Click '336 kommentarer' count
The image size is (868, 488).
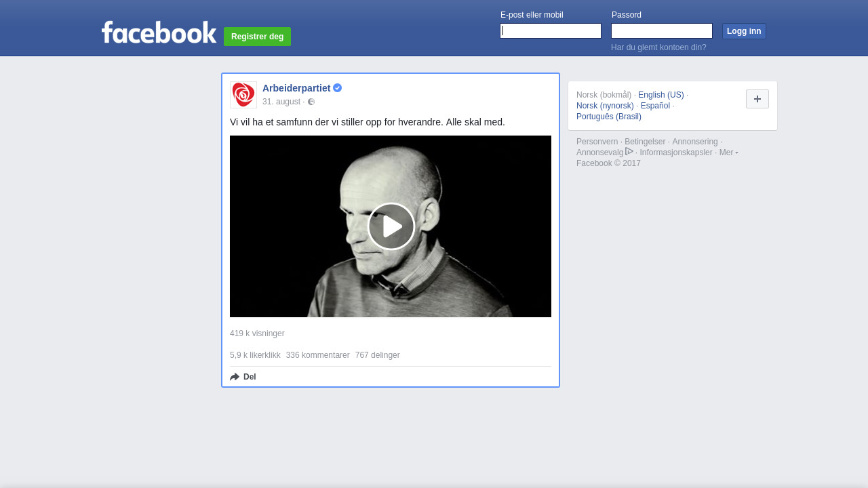318,355
